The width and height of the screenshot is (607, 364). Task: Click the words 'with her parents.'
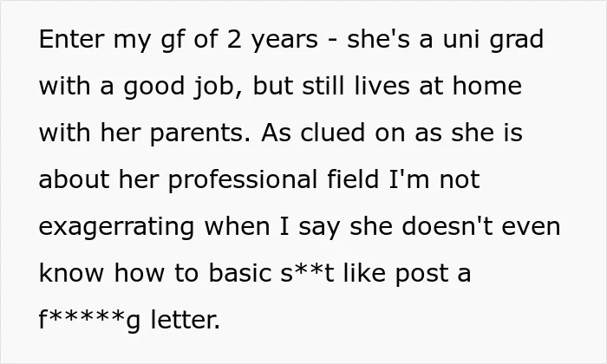[145, 134]
